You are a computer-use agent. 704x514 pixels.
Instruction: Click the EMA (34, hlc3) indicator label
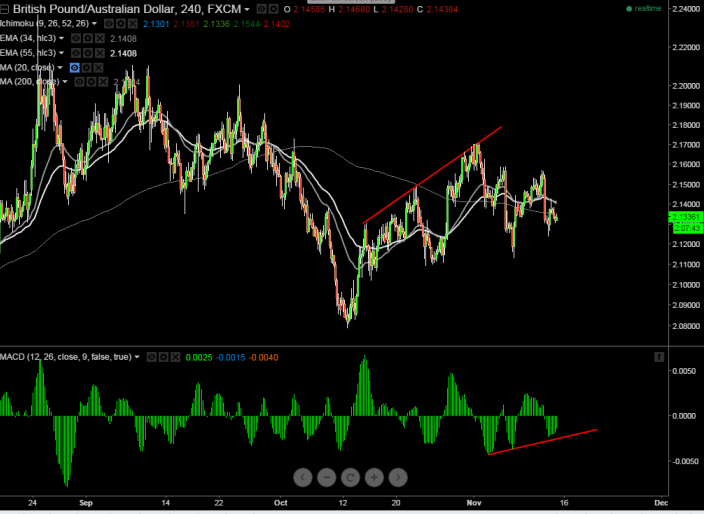(x=28, y=38)
